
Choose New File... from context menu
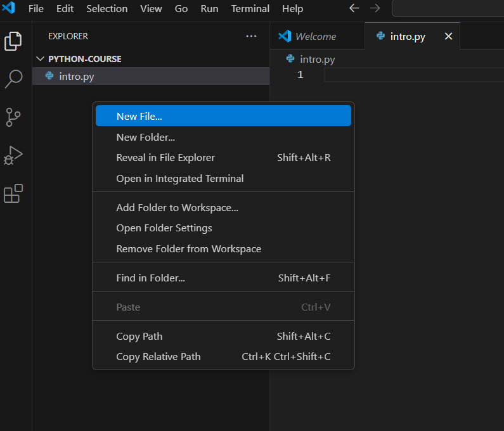click(x=139, y=116)
